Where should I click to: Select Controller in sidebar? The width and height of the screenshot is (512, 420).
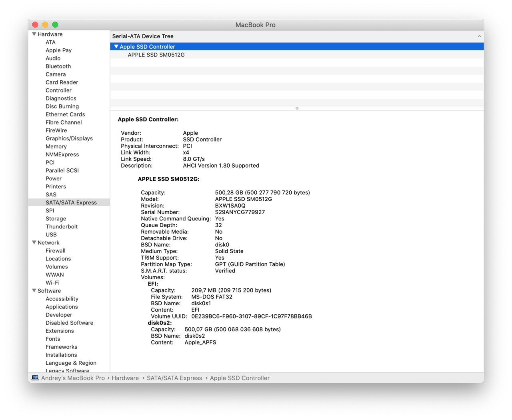(58, 90)
